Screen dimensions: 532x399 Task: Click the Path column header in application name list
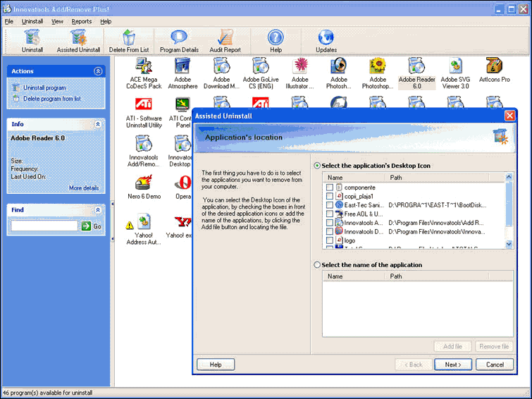coord(437,276)
